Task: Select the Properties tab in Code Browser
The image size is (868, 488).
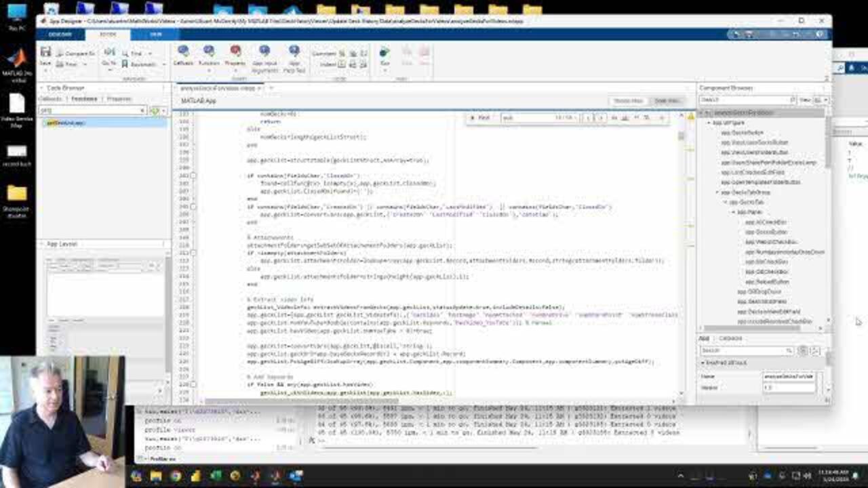Action: coord(119,99)
